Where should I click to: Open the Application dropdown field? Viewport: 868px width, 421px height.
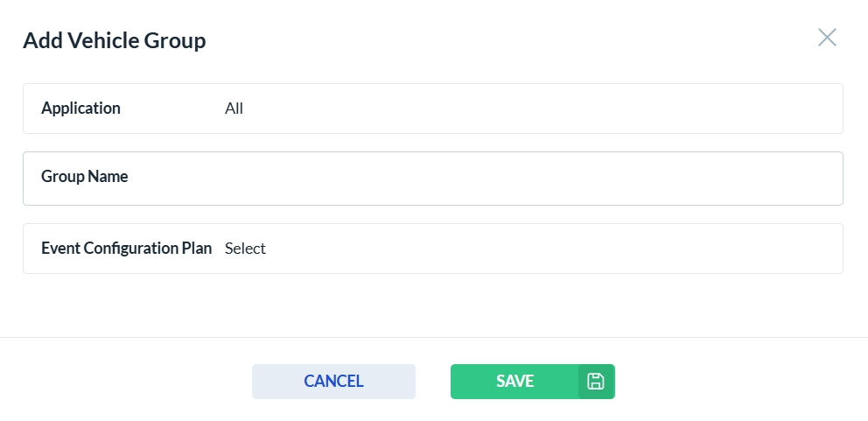click(525, 109)
